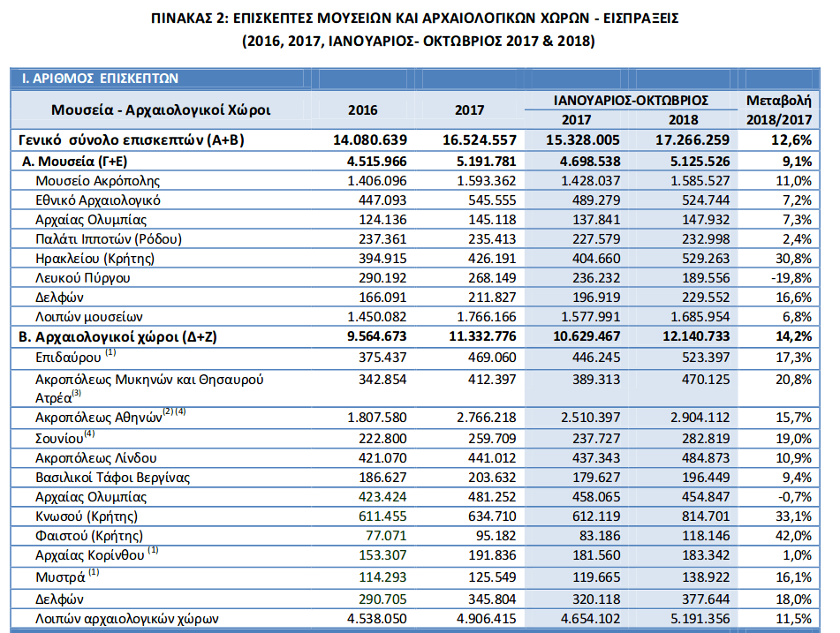Select the total value 14.080.639
Screen dimensions: 840x633
369,140
